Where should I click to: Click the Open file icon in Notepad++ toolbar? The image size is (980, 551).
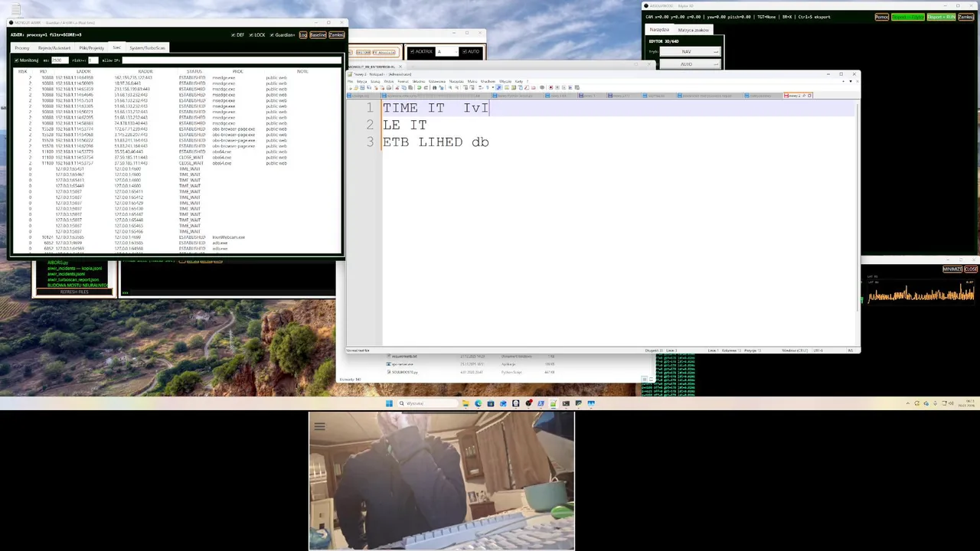pyautogui.click(x=356, y=87)
